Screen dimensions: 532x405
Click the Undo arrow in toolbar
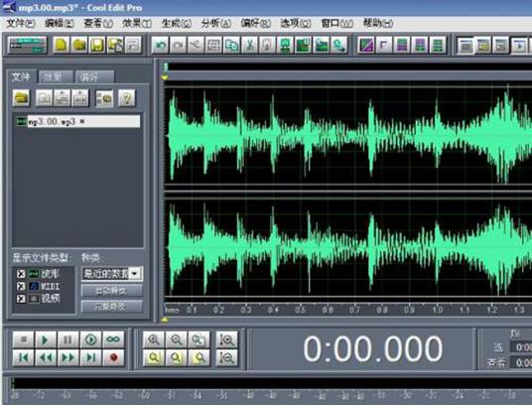161,45
